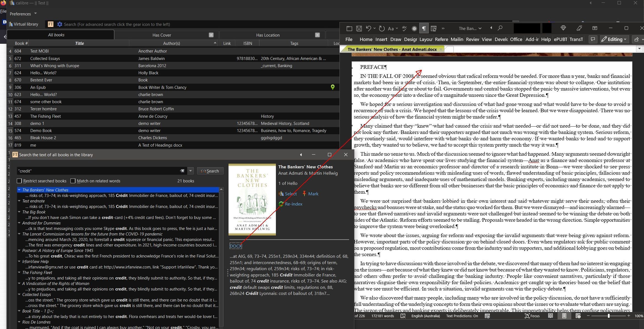Click the Re-index icon for the book
This screenshot has height=329, width=644.
tap(281, 204)
